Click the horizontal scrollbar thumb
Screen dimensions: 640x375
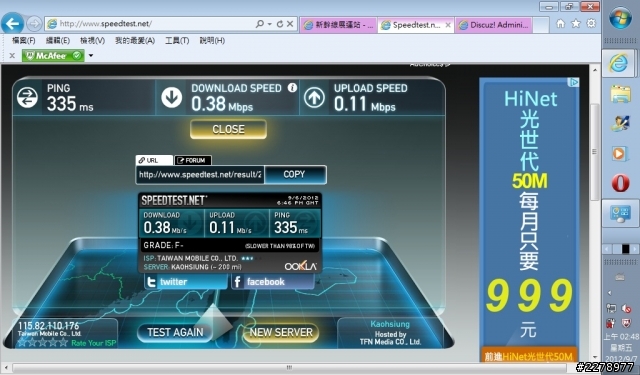coord(289,367)
